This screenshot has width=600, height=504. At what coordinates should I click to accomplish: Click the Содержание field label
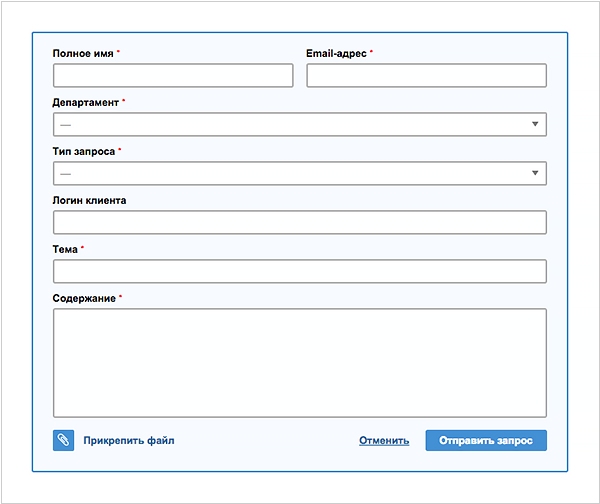84,298
